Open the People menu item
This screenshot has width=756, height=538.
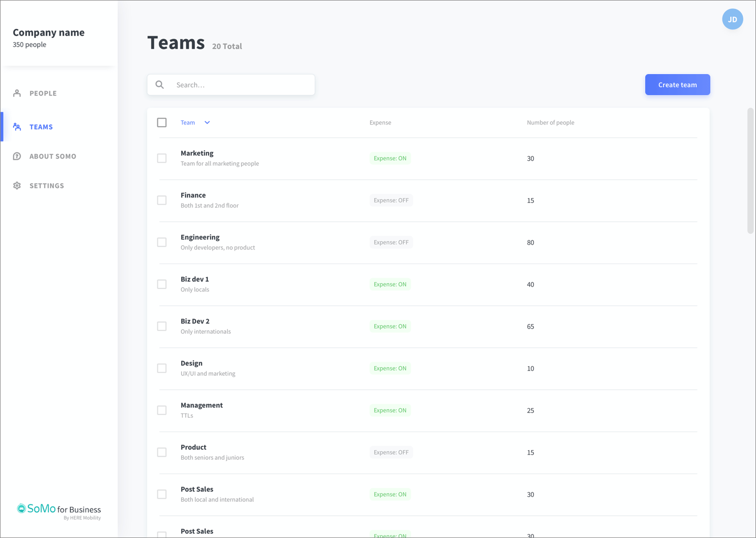tap(43, 93)
